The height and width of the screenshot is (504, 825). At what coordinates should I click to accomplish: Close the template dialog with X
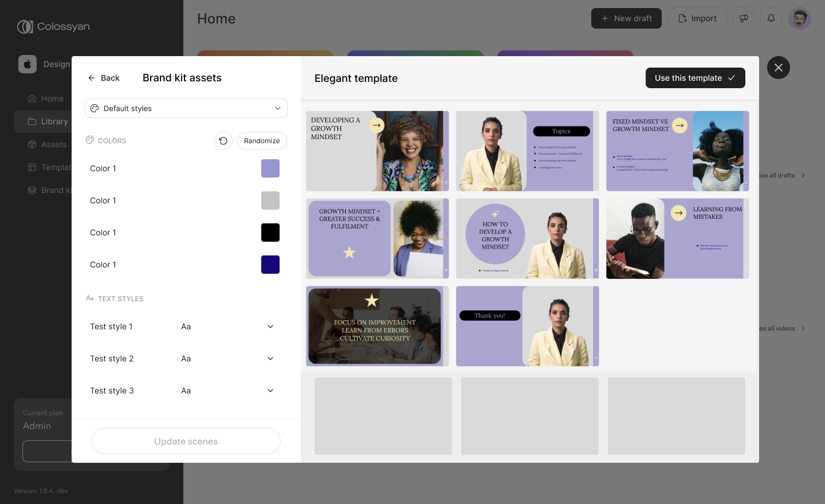pyautogui.click(x=779, y=68)
